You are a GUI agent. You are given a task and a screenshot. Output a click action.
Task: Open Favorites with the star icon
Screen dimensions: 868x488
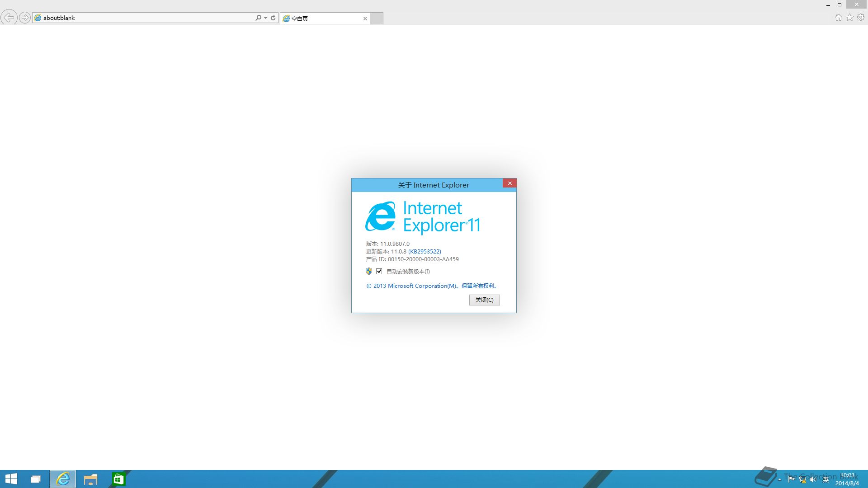[x=850, y=17]
